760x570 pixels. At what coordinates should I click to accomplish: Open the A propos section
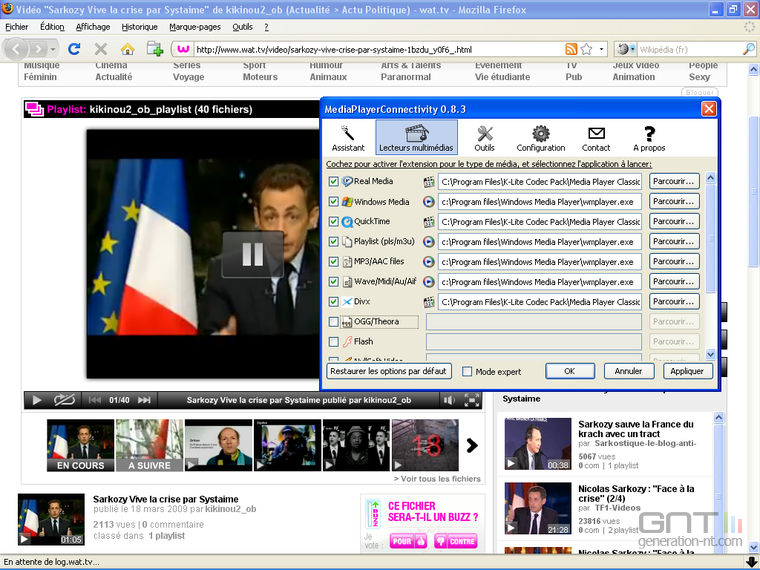click(x=649, y=138)
